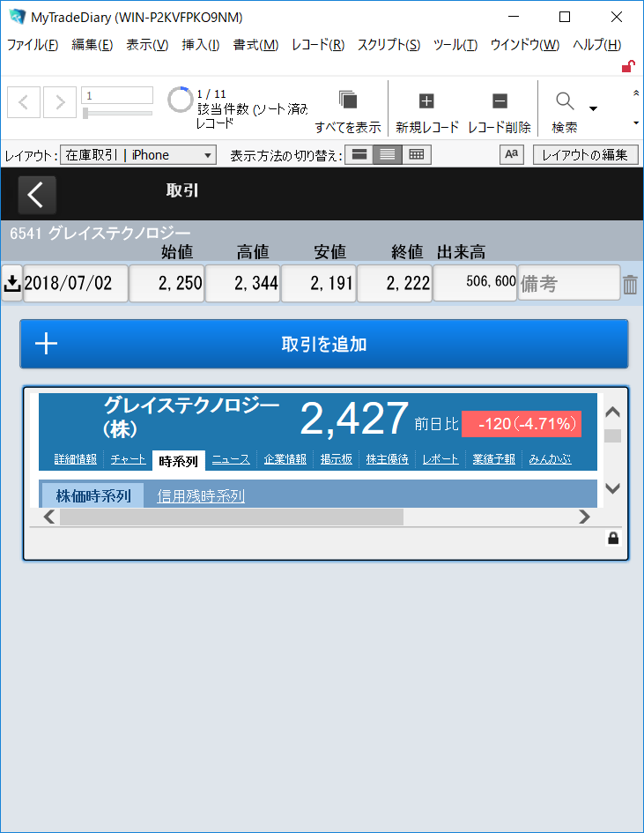Viewport: 644px width, 833px height.
Task: Open 詳細情報 tab in web viewer
Action: (x=76, y=459)
